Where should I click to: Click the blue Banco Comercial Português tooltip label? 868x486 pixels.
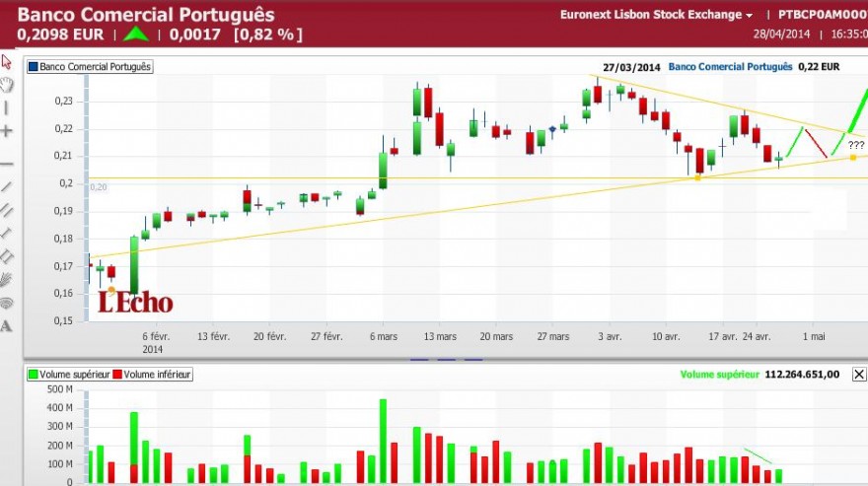(730, 66)
